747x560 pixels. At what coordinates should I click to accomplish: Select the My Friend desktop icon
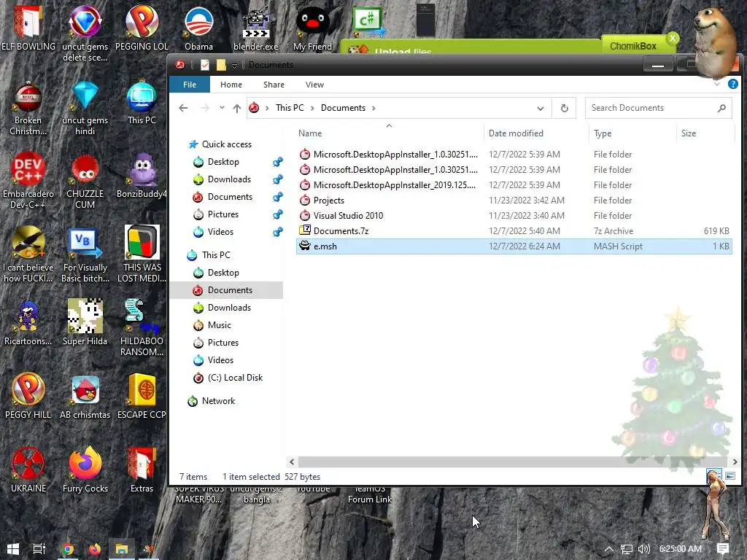(312, 28)
